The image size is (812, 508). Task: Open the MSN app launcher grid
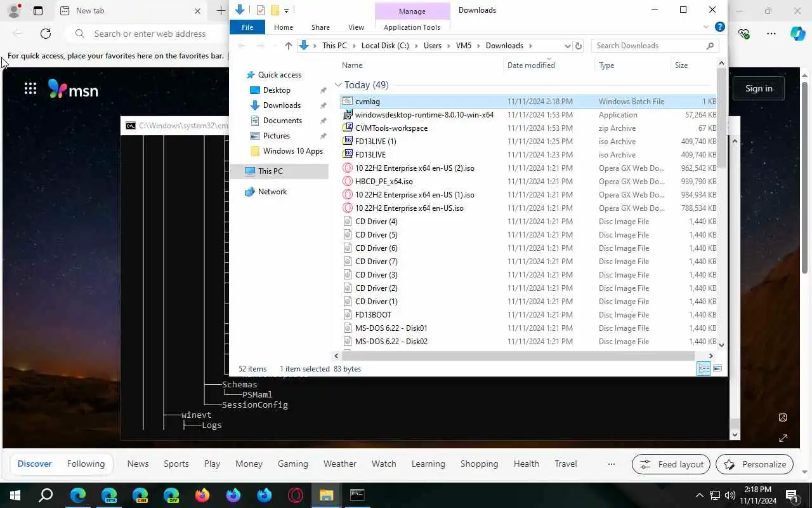pyautogui.click(x=30, y=88)
